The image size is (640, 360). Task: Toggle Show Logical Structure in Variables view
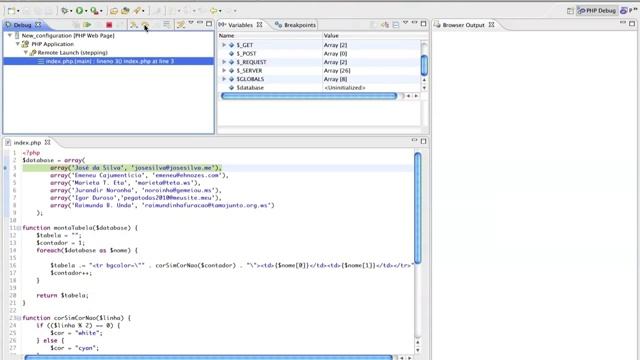384,25
